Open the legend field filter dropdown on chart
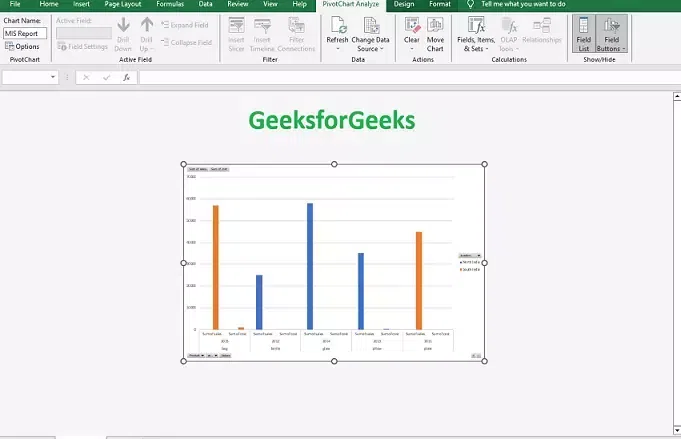 tap(479, 256)
